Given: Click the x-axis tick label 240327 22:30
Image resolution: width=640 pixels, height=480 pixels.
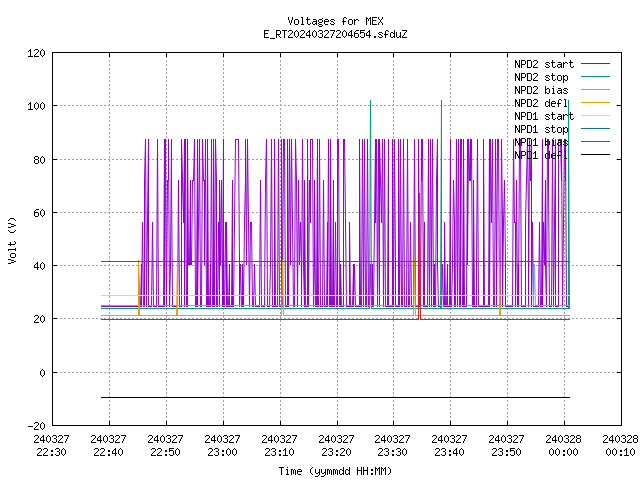Looking at the screenshot, I should 51,446.
